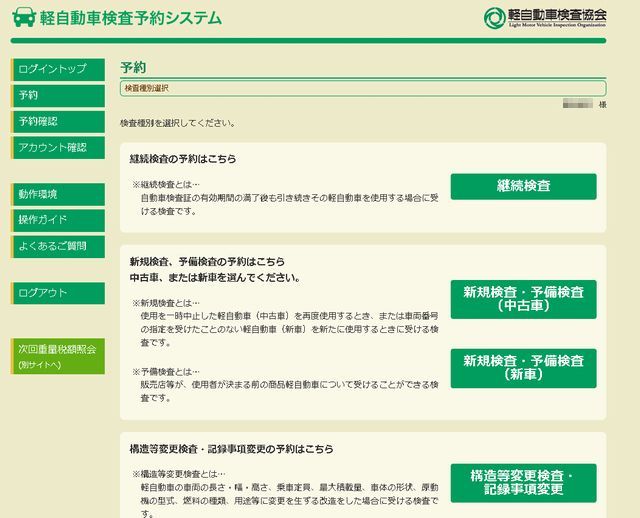The width and height of the screenshot is (640, 518).
Task: View よくあるご質問 page
Action: pos(58,246)
